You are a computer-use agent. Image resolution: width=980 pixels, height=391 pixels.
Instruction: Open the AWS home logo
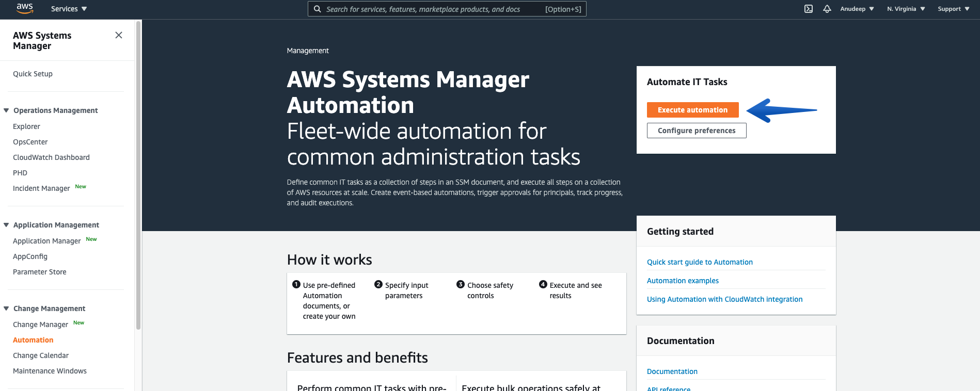[x=25, y=8]
